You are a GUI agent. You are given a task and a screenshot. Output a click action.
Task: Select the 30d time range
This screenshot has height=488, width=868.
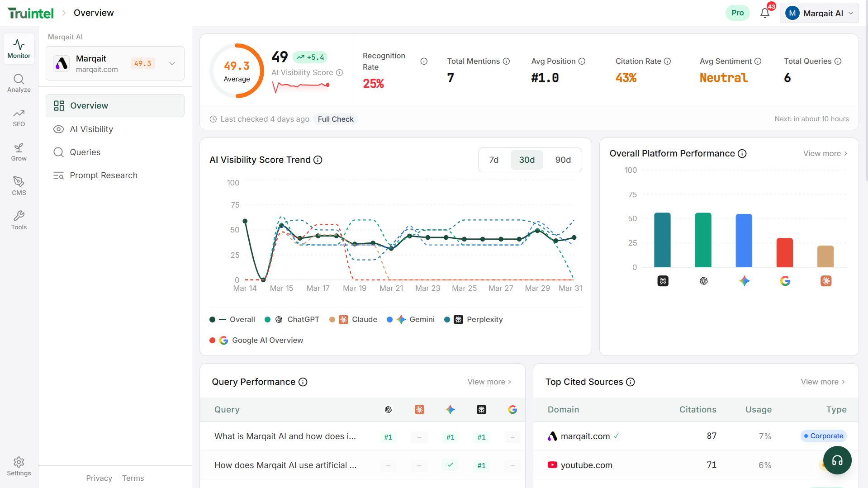click(527, 160)
